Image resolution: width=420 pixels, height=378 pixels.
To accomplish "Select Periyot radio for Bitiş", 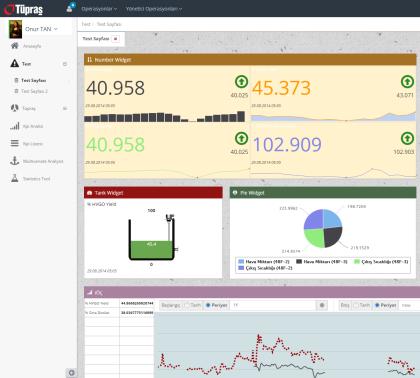I will click(377, 305).
